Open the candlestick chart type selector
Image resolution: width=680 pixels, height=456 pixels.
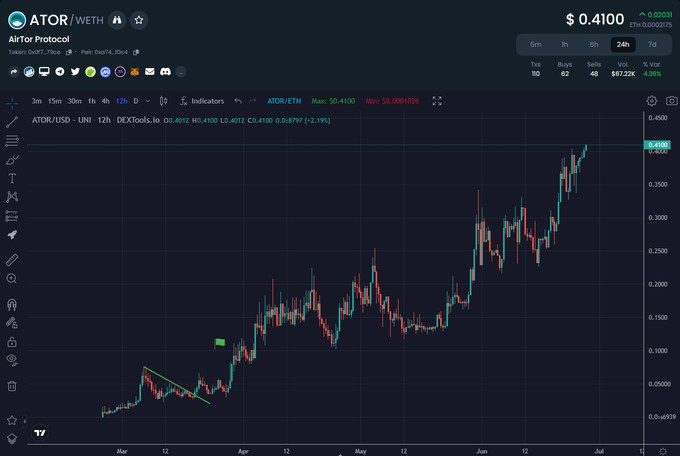[x=163, y=101]
